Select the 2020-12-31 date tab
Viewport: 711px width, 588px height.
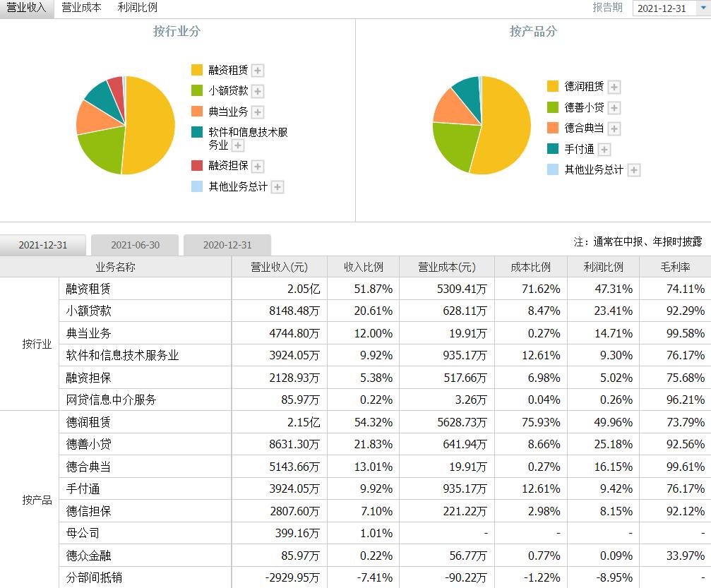[227, 244]
